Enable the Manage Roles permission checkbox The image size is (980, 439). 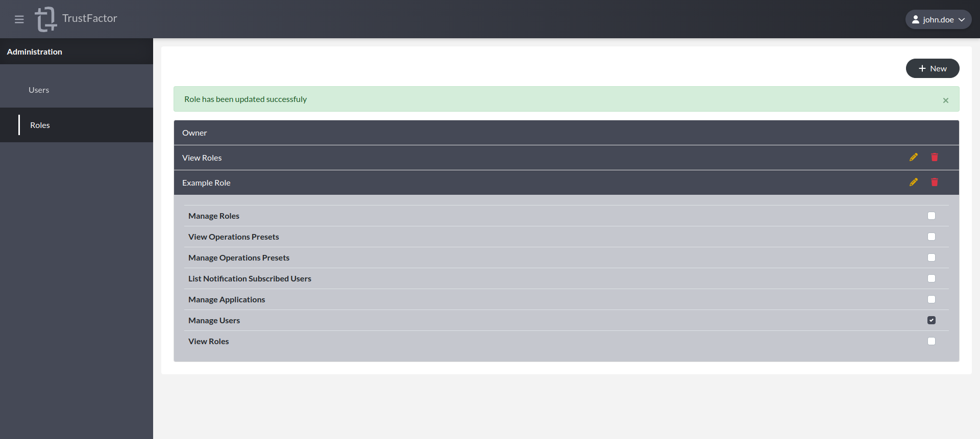(931, 216)
